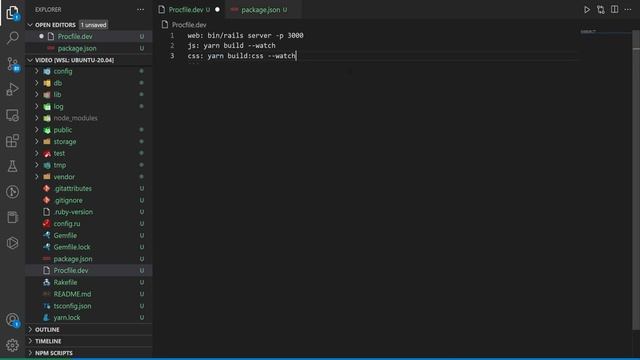640x360 pixels.
Task: Open the Extensions view
Action: [12, 141]
